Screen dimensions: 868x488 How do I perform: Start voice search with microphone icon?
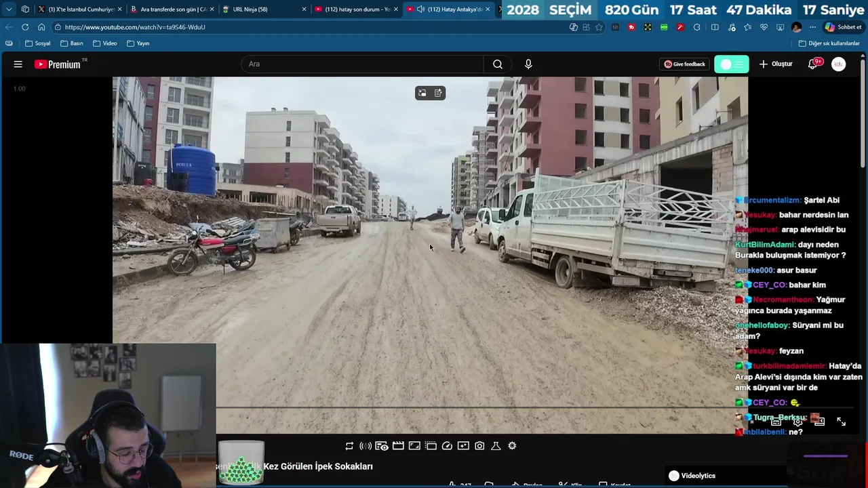pos(528,64)
